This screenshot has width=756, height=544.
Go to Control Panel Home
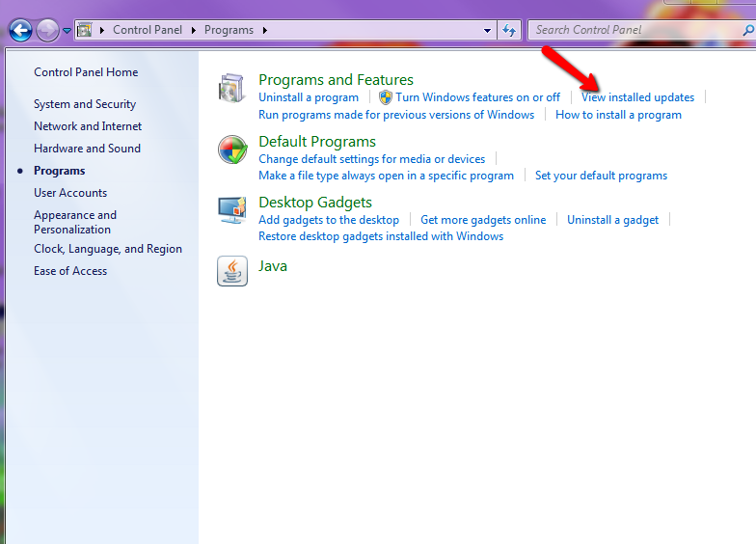(x=86, y=72)
